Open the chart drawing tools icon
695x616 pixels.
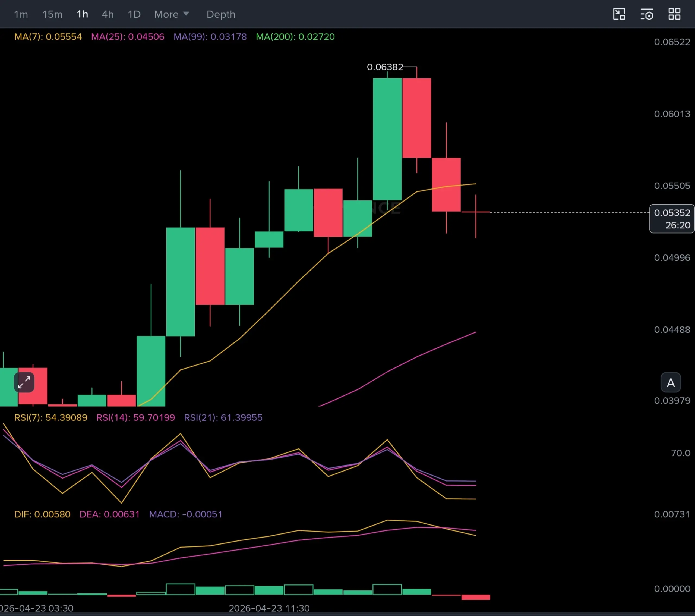tap(619, 14)
